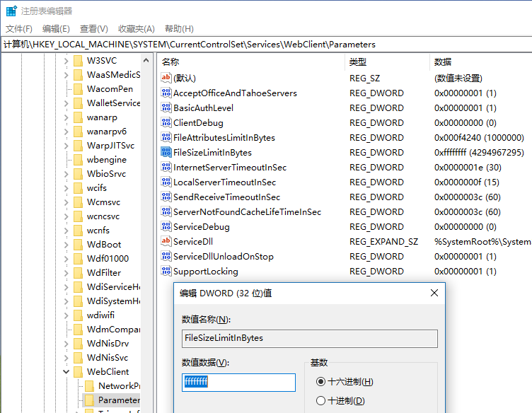532x413 pixels.
Task: Select the 十进制(D) decimal radio button
Action: pyautogui.click(x=320, y=401)
